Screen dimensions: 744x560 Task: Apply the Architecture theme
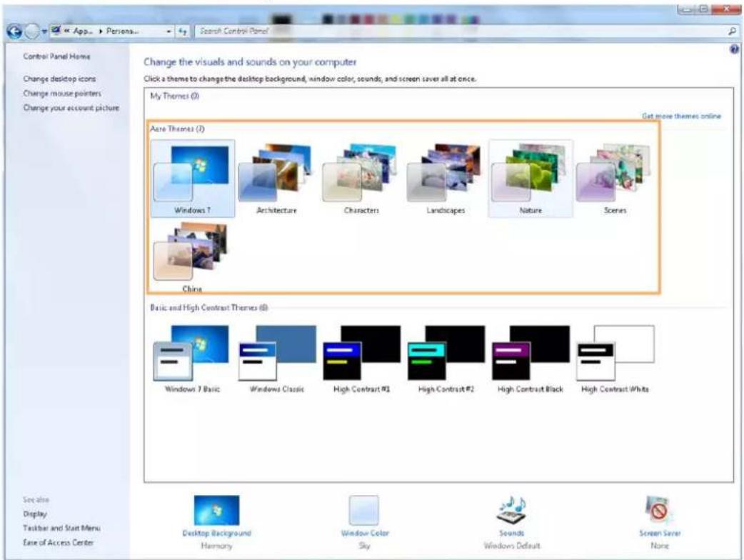pos(276,179)
